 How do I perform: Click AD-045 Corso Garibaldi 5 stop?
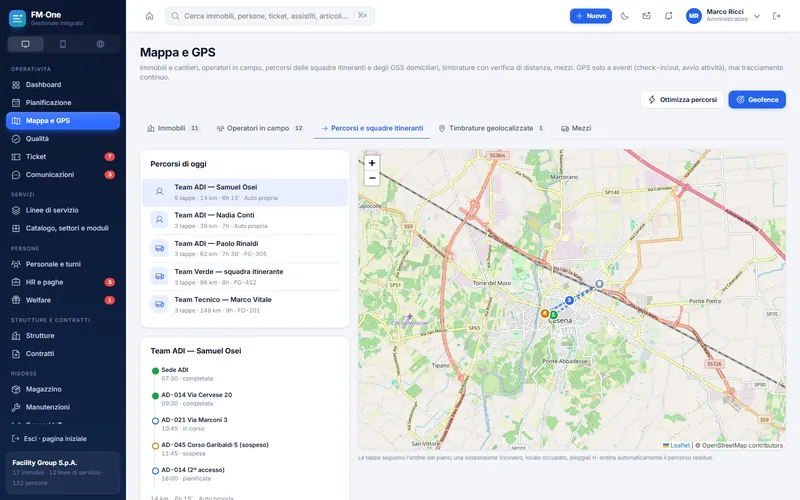coord(245,449)
